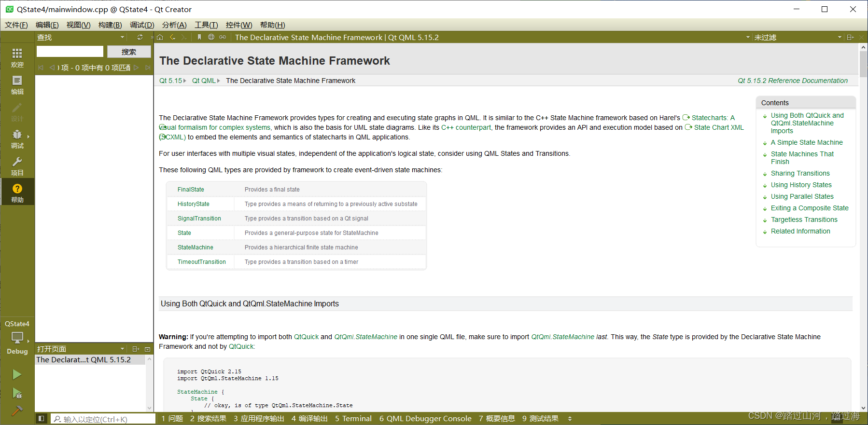Split the help viewer with split icon
This screenshot has width=868, height=425.
click(x=850, y=37)
